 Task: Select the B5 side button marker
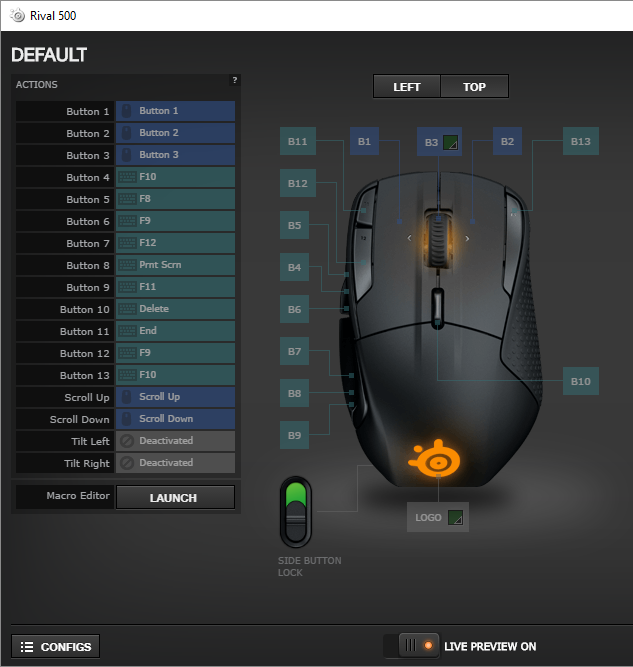click(x=294, y=225)
